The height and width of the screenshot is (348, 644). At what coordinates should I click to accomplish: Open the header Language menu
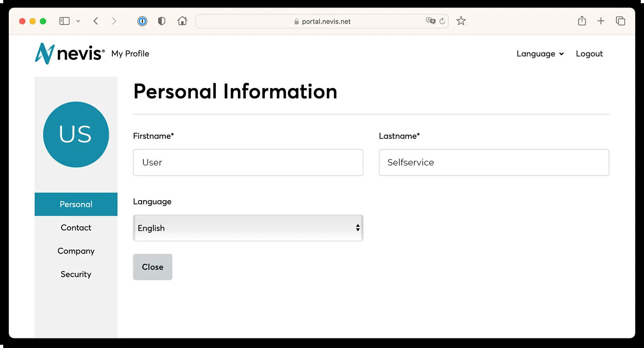click(540, 54)
